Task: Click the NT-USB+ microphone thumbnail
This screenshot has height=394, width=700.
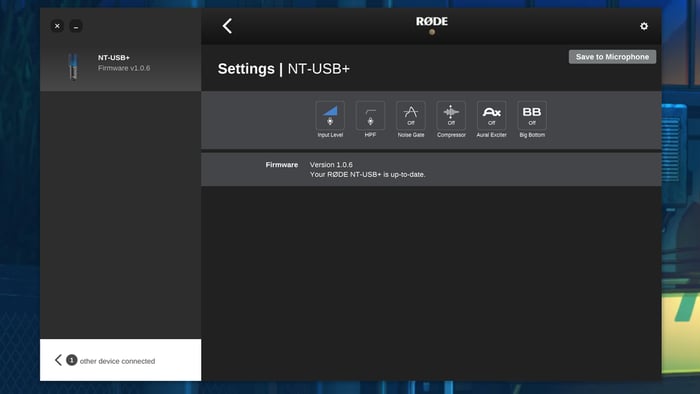Action: pyautogui.click(x=73, y=66)
